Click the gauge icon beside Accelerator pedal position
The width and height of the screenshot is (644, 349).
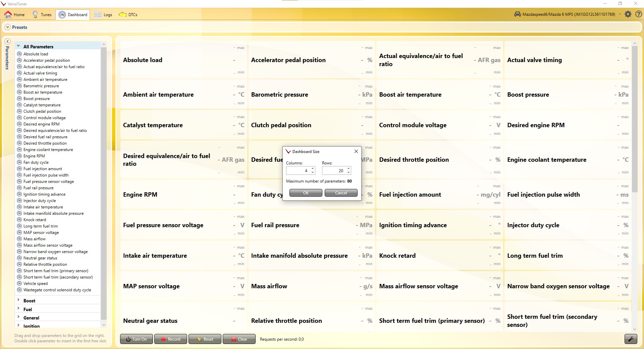click(19, 60)
